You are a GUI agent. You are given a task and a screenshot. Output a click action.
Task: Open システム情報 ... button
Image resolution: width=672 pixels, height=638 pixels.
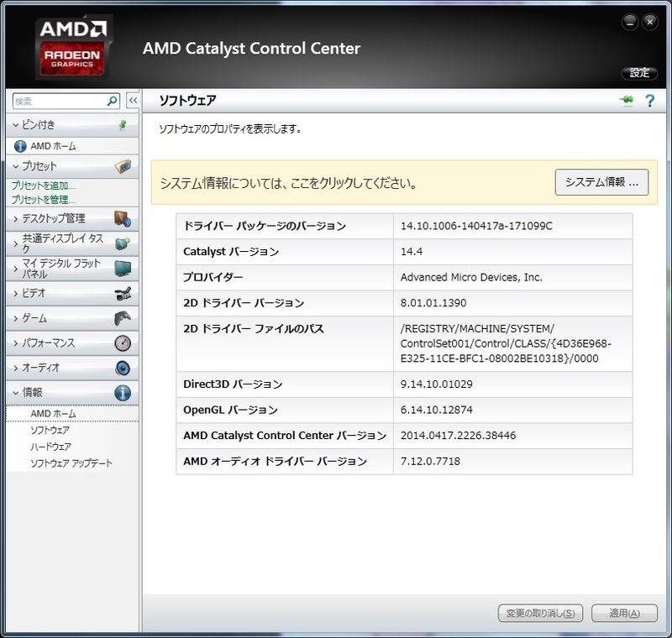pyautogui.click(x=601, y=182)
